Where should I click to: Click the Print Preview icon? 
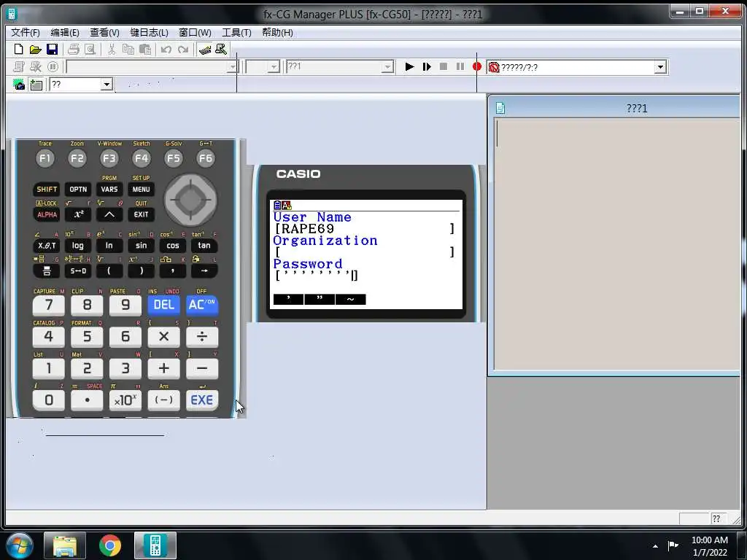coord(90,49)
